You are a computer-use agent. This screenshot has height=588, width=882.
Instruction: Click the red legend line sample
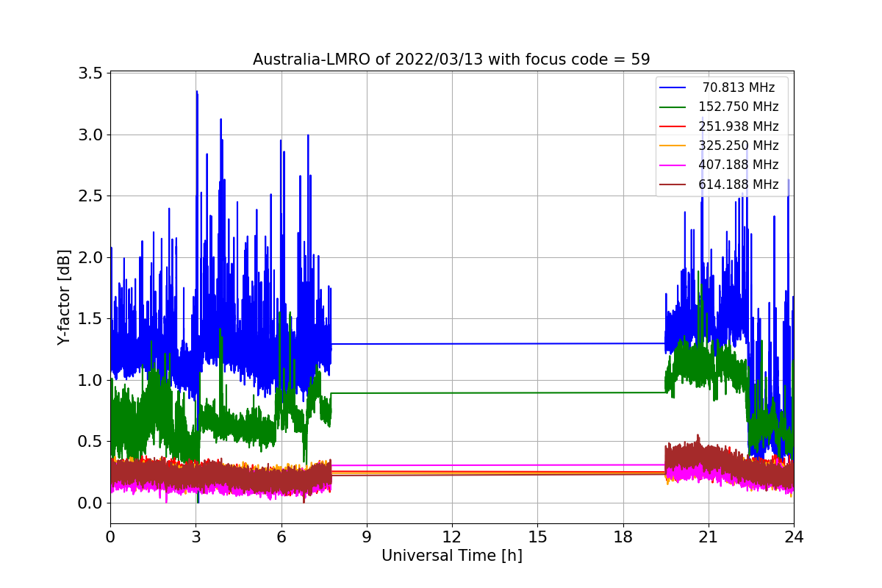click(674, 126)
